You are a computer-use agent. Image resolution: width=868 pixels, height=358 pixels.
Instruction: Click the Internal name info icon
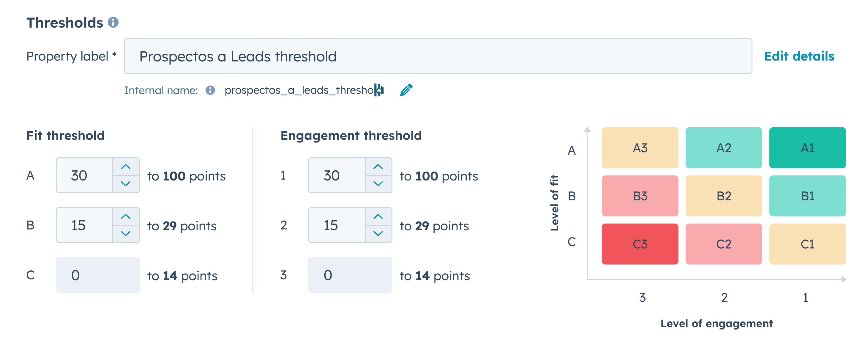(210, 90)
